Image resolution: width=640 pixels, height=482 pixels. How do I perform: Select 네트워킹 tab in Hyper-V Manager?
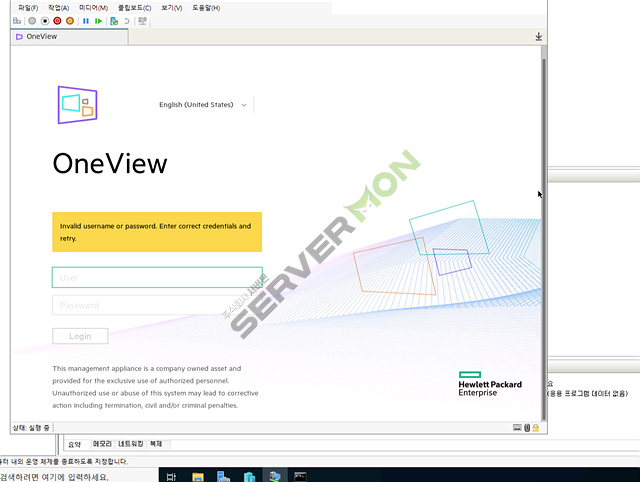tap(131, 444)
